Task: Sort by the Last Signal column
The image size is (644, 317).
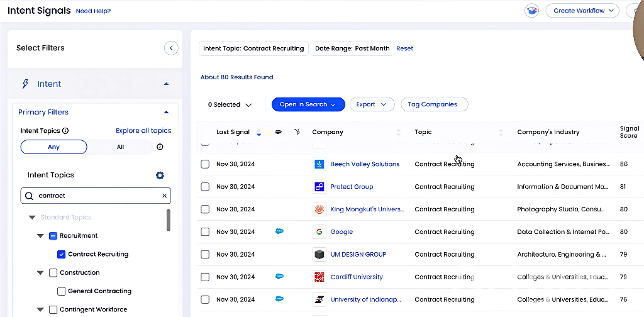Action: 258,132
